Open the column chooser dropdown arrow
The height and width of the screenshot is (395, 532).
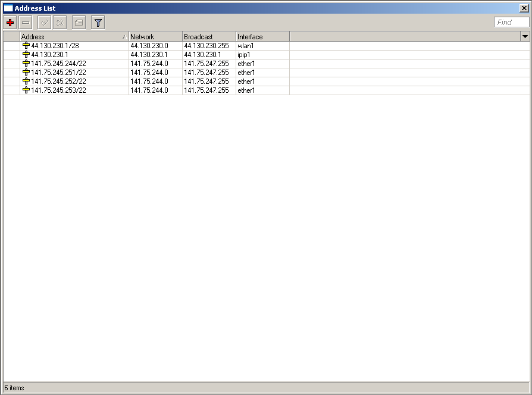525,37
